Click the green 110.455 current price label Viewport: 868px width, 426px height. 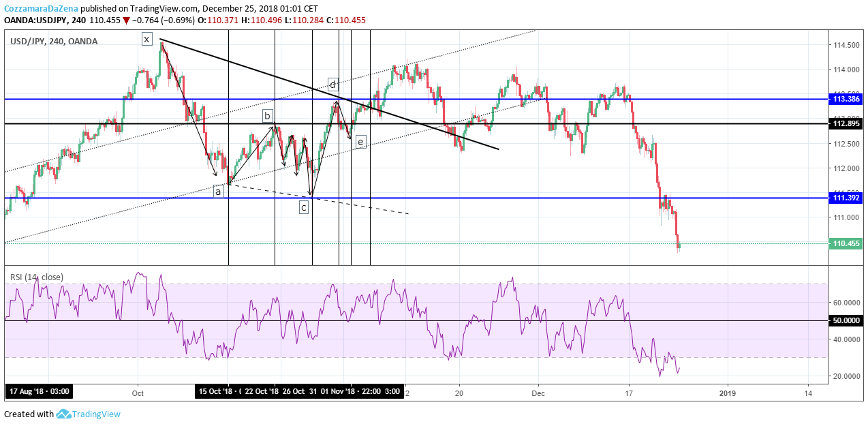pos(846,243)
